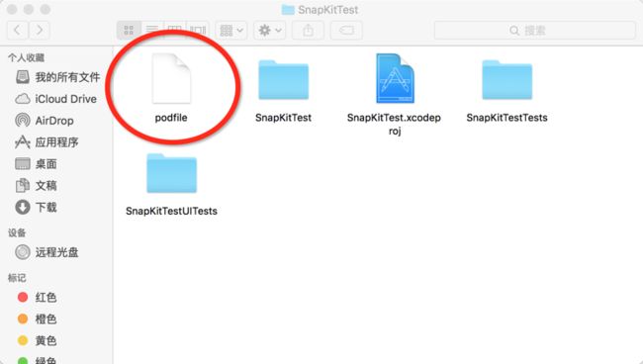Select the podfile document icon

171,78
